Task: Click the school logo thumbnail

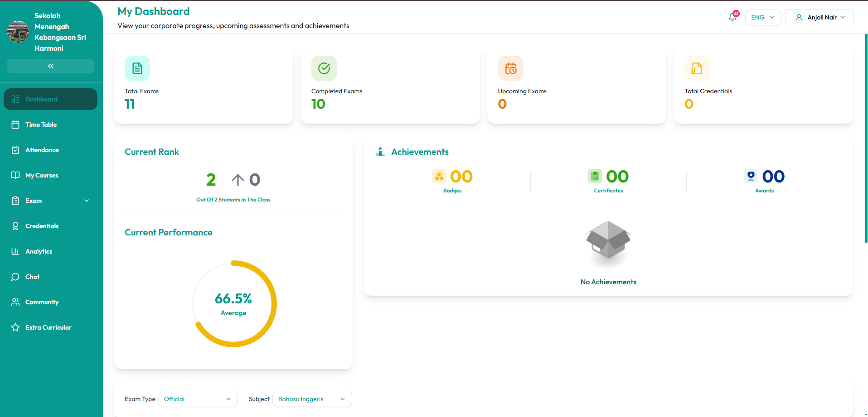Action: click(18, 32)
